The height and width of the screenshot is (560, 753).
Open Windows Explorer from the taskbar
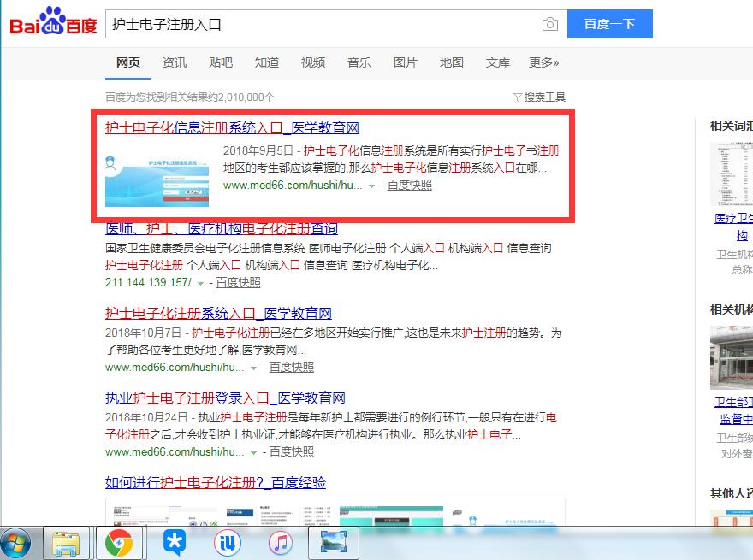coord(68,542)
